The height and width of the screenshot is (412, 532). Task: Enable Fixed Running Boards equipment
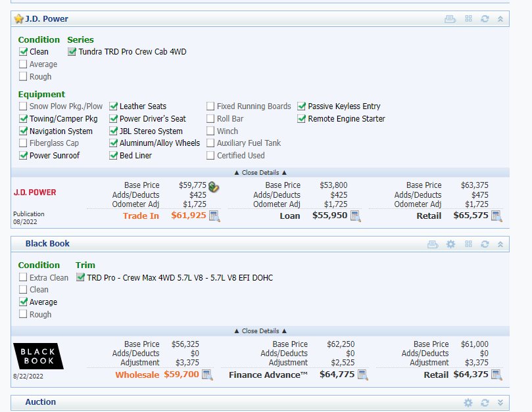pyautogui.click(x=210, y=106)
